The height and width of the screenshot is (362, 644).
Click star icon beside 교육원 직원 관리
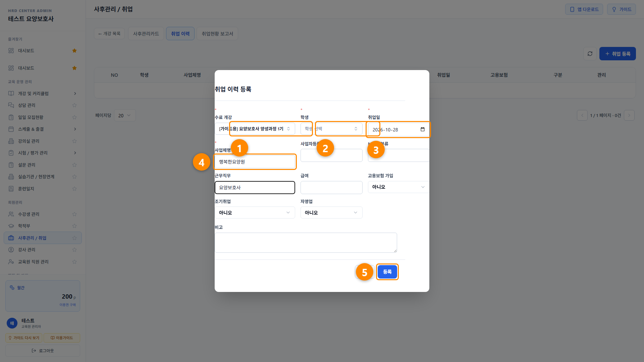point(74,262)
